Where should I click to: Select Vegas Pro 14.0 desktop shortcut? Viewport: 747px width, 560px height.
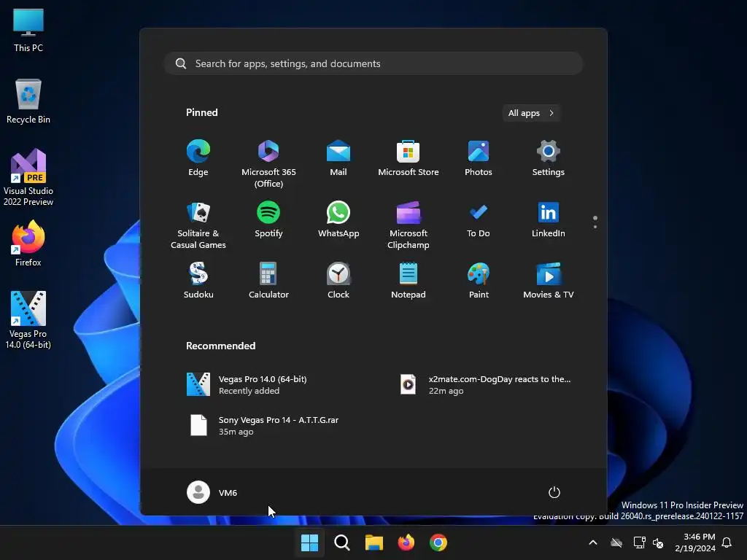[x=28, y=320]
